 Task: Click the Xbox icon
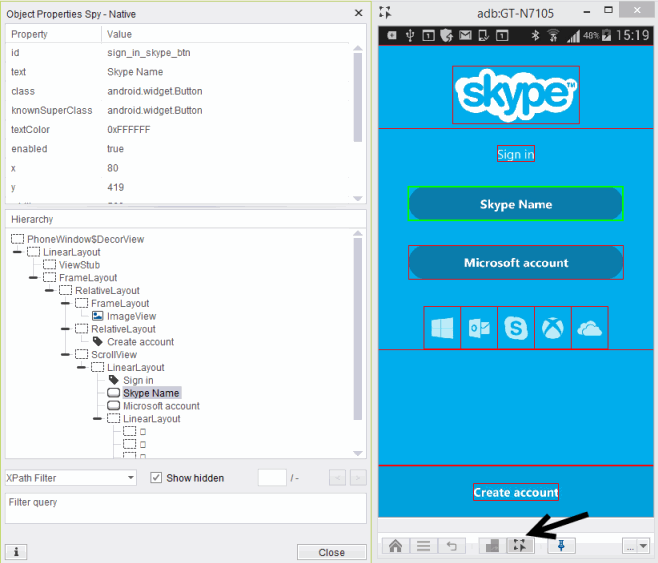tap(553, 328)
